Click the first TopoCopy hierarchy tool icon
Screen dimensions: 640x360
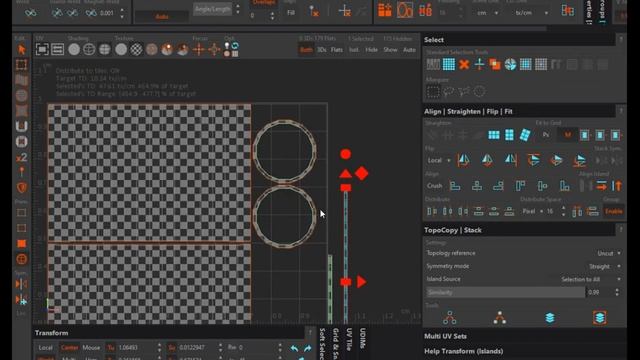click(449, 318)
